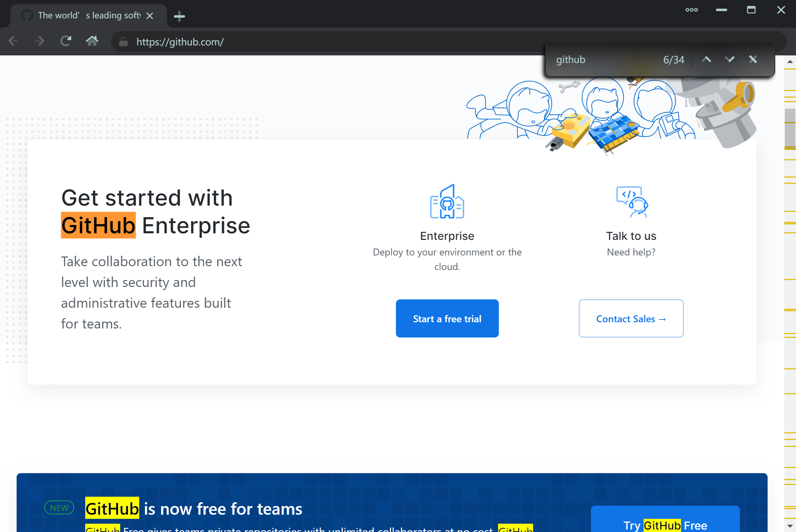The width and height of the screenshot is (796, 532).
Task: Click Start a free trial button
Action: pyautogui.click(x=447, y=318)
